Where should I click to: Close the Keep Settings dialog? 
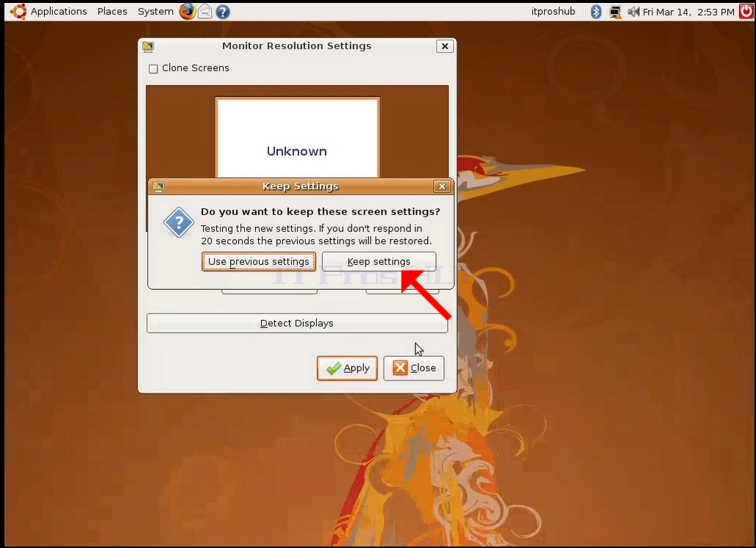(442, 186)
